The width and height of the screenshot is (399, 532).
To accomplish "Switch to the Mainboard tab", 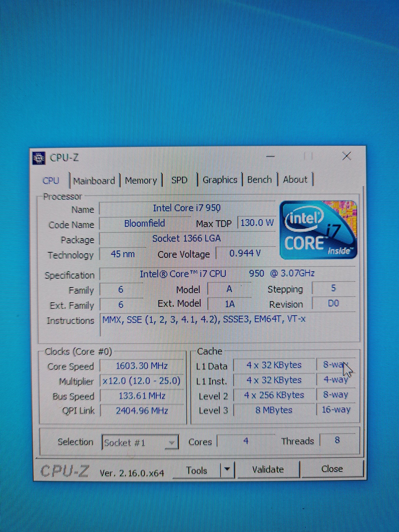I will pyautogui.click(x=94, y=181).
